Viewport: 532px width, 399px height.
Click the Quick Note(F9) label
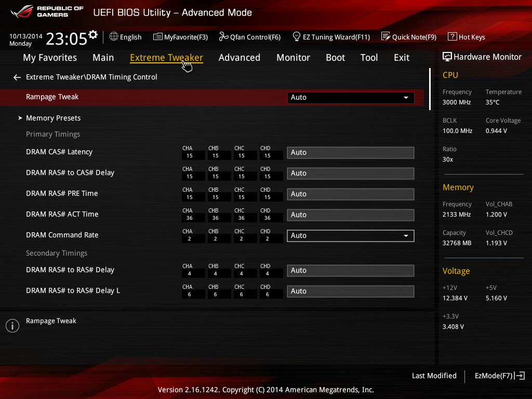pyautogui.click(x=414, y=37)
